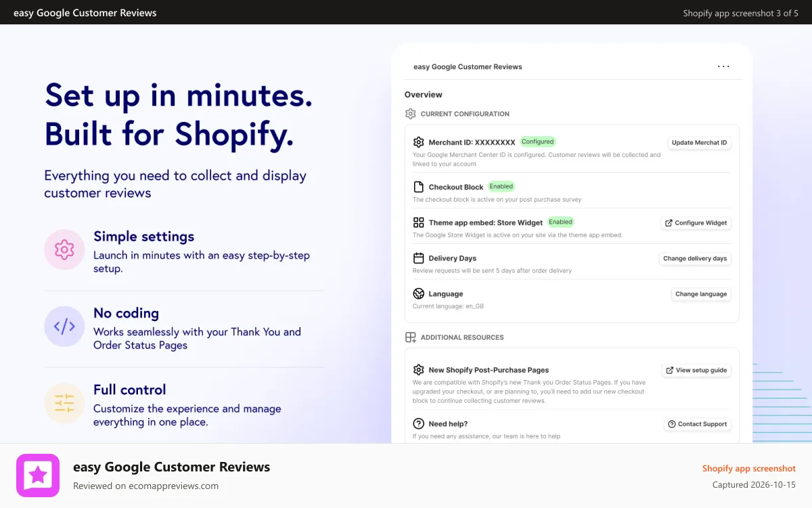Open the three-dot menu in app header
Image resolution: width=812 pixels, height=508 pixels.
723,66
